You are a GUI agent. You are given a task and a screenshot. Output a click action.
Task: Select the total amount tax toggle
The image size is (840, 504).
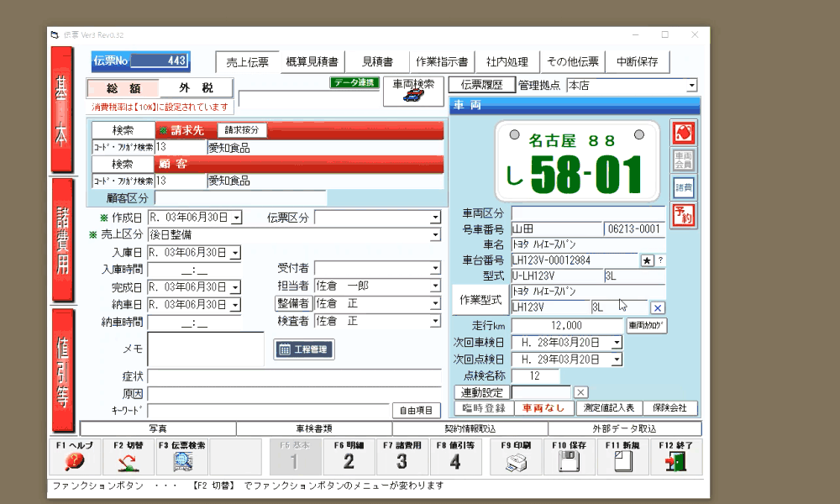[x=123, y=88]
